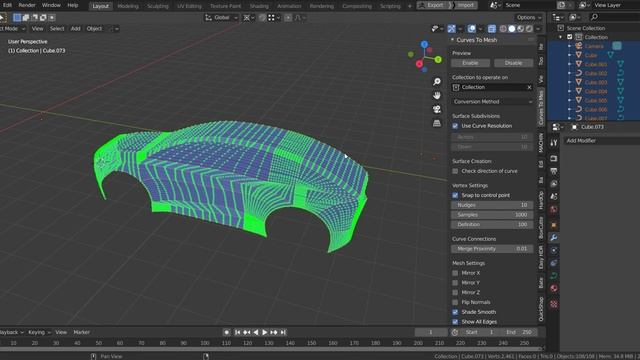Screen dimensions: 640x360
Task: Open the Tool properties tab icon
Action: [x=553, y=143]
